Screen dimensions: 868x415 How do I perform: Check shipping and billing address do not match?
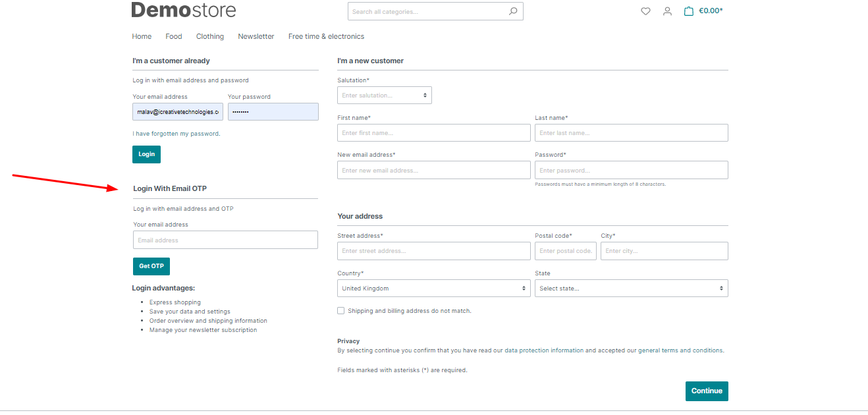click(340, 310)
